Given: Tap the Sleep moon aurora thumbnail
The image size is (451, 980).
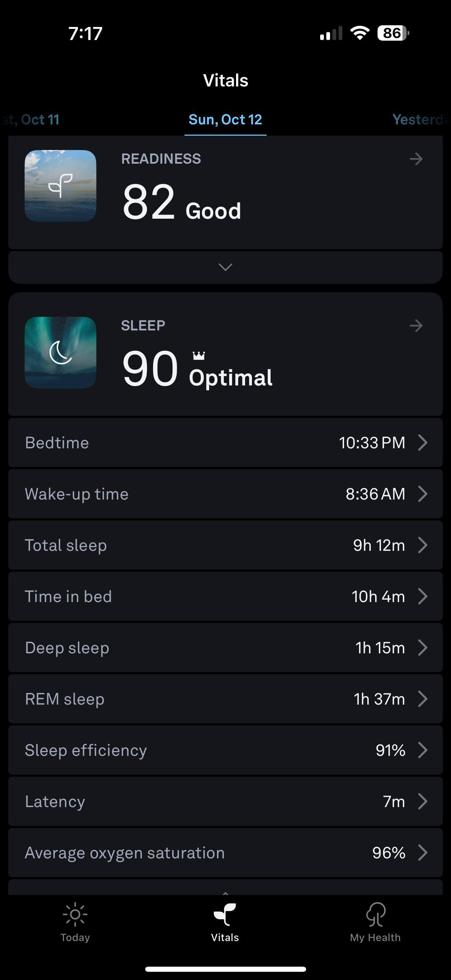Looking at the screenshot, I should point(60,352).
